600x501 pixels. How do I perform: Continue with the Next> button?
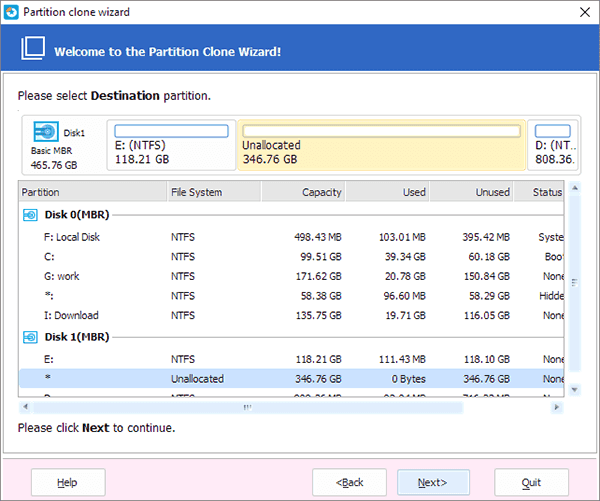433,482
